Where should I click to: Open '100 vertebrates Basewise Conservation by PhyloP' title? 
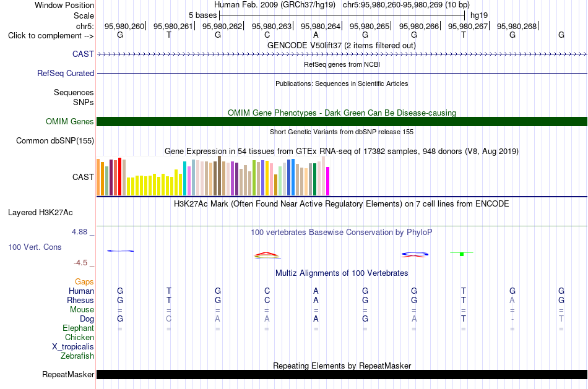coord(342,233)
